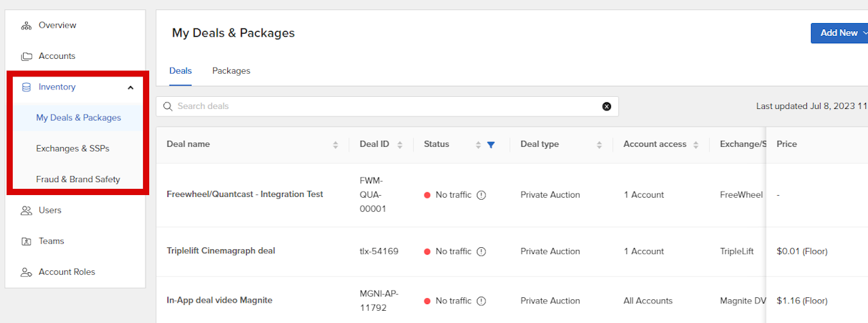The image size is (868, 323).
Task: Click the Account Roles icon
Action: [26, 272]
